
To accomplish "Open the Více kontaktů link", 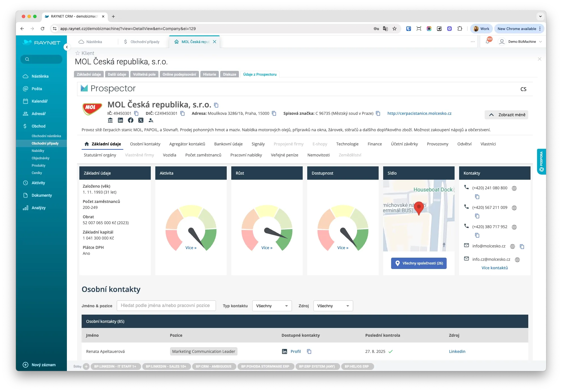I will 495,268.
